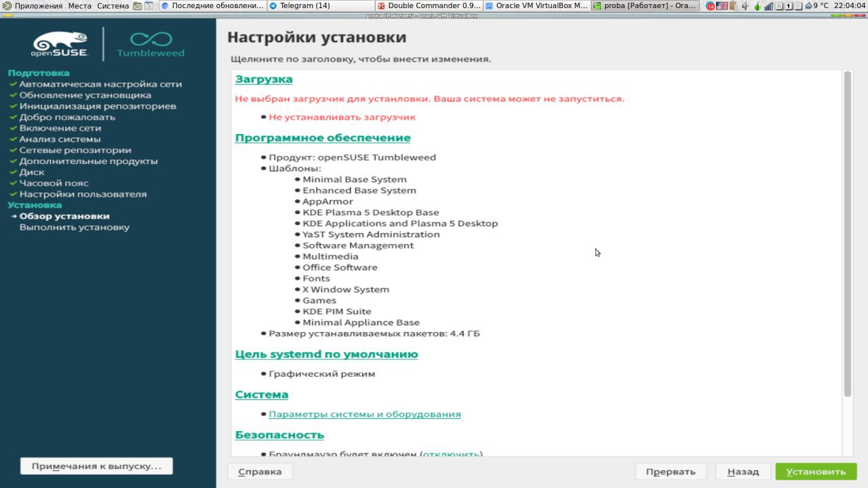The height and width of the screenshot is (488, 868).
Task: Click the Multimedia pattern entry
Action: click(x=330, y=256)
